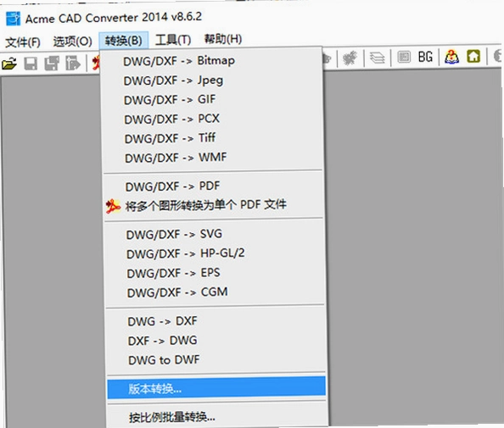Click the save all disks icon
Image resolution: width=504 pixels, height=428 pixels.
[x=52, y=63]
